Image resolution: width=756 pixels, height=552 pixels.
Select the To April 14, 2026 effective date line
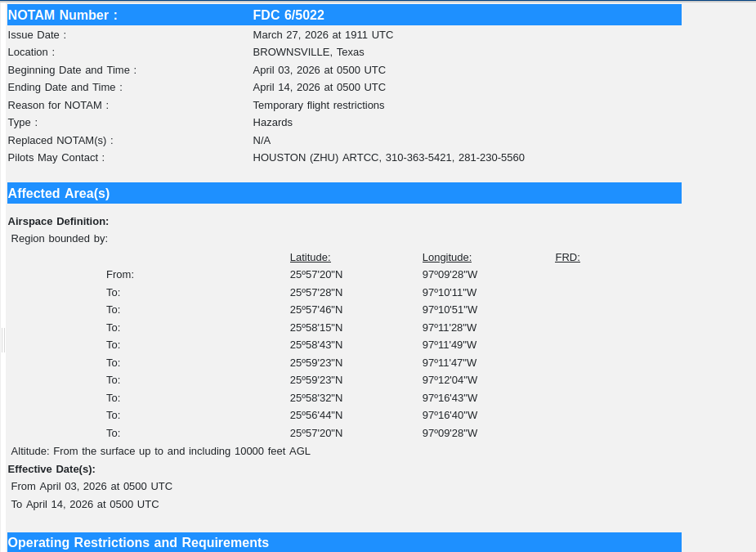tap(85, 505)
